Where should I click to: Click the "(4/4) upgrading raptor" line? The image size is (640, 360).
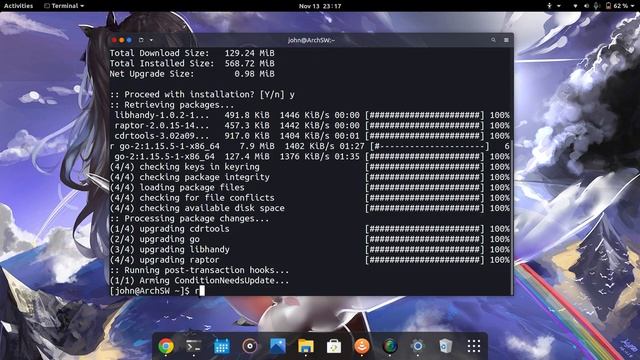pyautogui.click(x=309, y=260)
